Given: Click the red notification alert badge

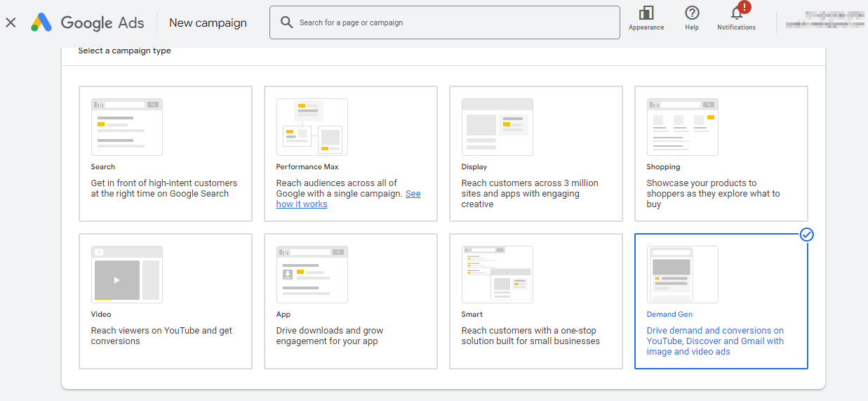Looking at the screenshot, I should tap(745, 7).
